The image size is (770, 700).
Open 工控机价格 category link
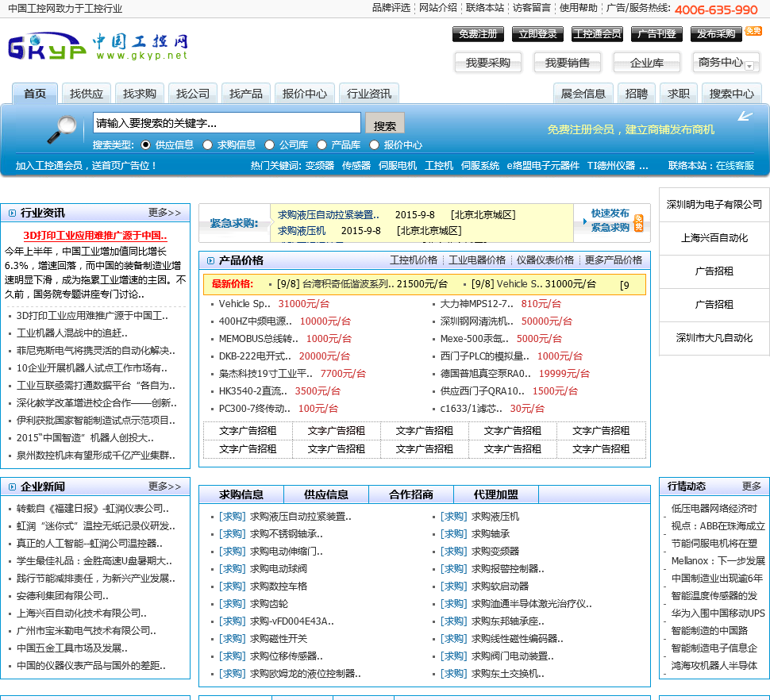[414, 260]
